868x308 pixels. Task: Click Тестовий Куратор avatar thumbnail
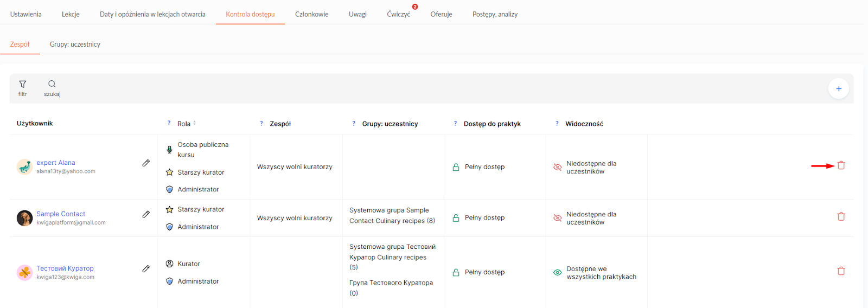[x=24, y=272]
